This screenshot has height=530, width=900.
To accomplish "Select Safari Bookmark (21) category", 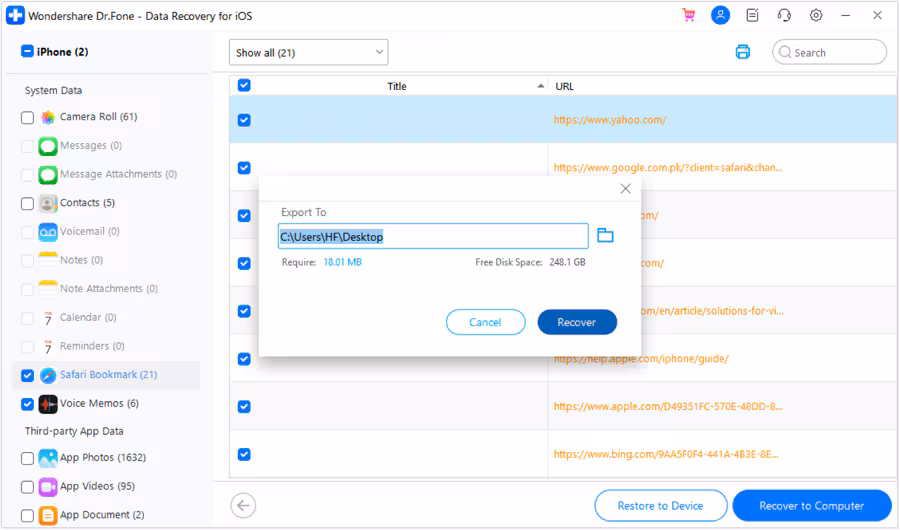I will (x=108, y=375).
